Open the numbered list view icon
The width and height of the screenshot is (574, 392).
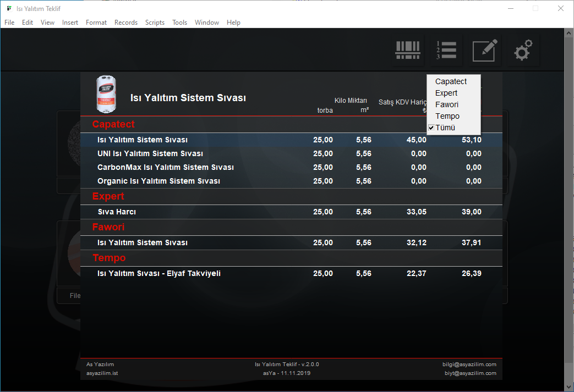point(446,50)
